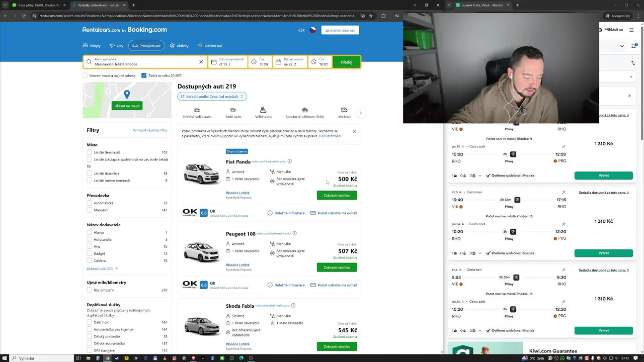Image resolution: width=644 pixels, height=362 pixels.
Task: Enable the Manuální transmission filter
Action: tap(90, 210)
